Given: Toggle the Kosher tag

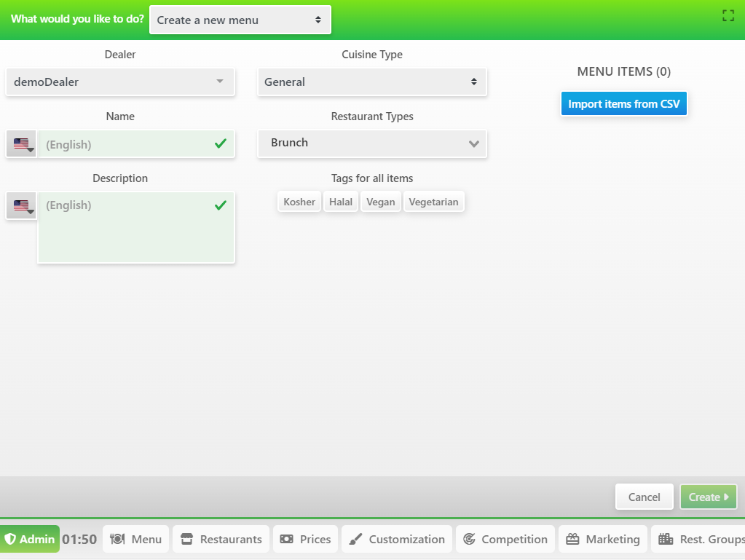Looking at the screenshot, I should [x=299, y=202].
